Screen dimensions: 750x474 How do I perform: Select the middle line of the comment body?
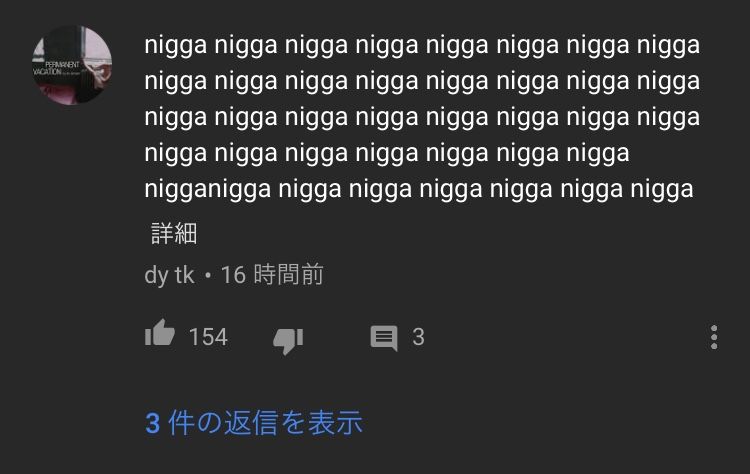422,118
